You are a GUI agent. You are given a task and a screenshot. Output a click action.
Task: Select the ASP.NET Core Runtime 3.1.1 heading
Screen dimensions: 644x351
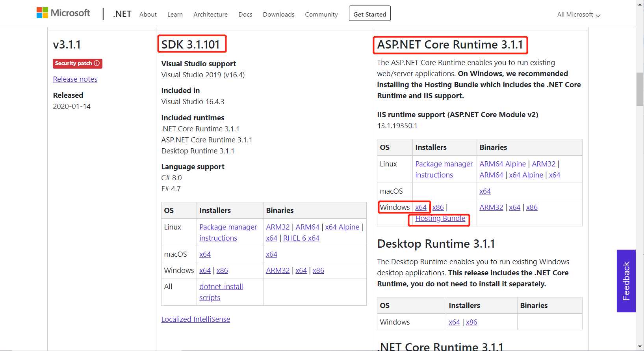coord(450,45)
